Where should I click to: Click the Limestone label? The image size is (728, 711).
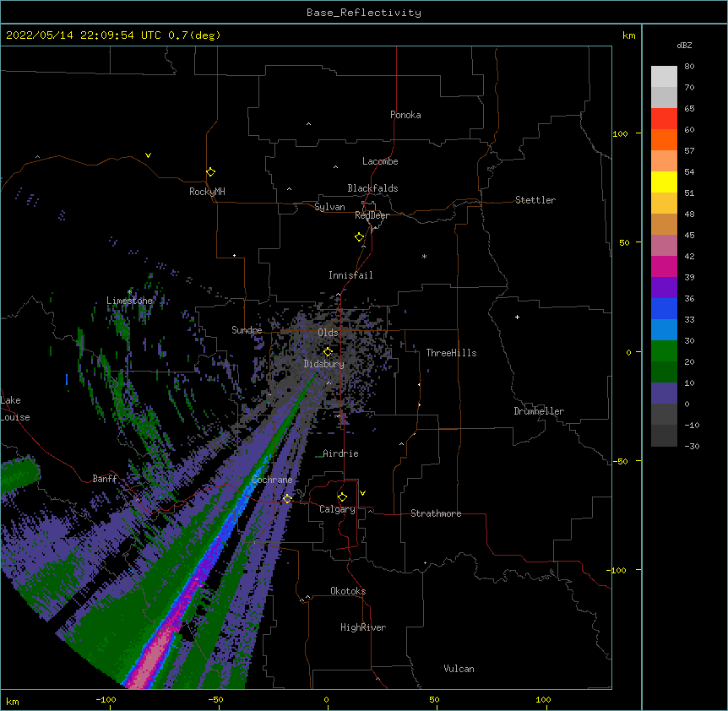(x=129, y=301)
